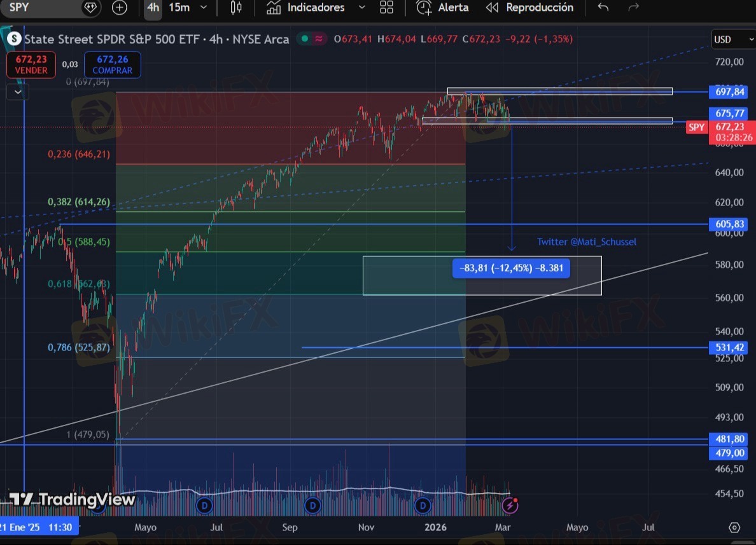Click the green market status dot
The image size is (756, 545).
(x=305, y=39)
